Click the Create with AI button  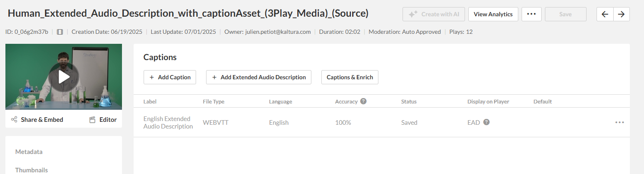[433, 14]
